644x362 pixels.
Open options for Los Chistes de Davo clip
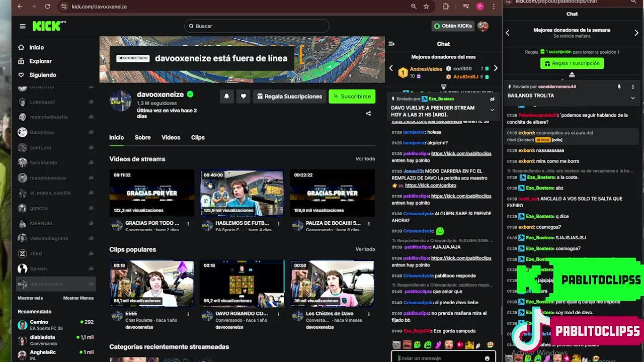pyautogui.click(x=369, y=314)
